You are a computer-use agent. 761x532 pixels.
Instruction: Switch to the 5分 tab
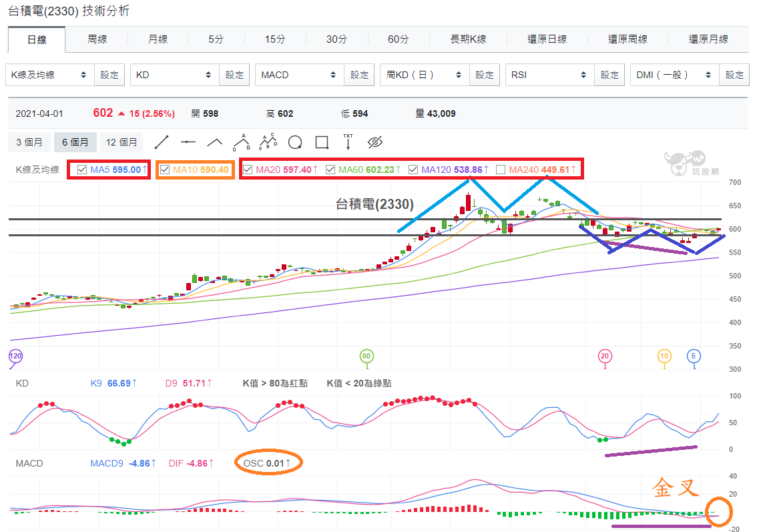click(x=216, y=39)
